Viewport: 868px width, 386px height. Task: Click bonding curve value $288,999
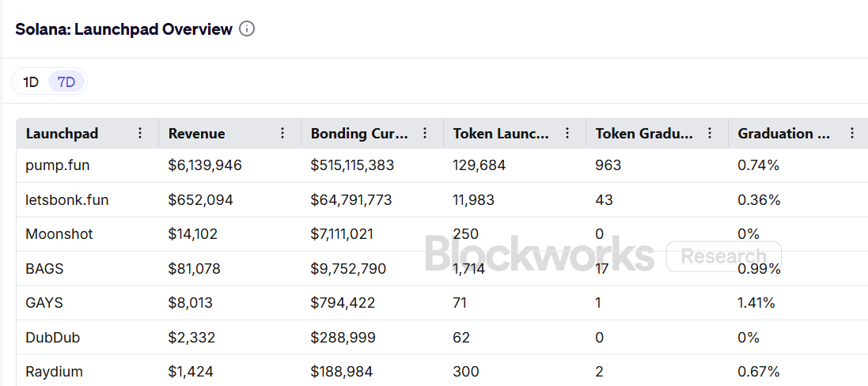tap(343, 337)
